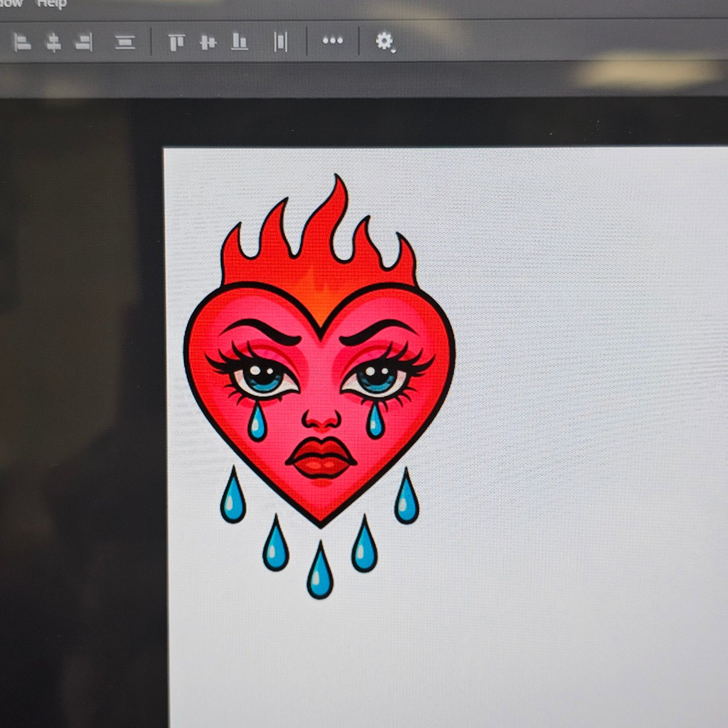Expand the three-dot align and distribute options
The height and width of the screenshot is (728, 728).
[x=333, y=40]
